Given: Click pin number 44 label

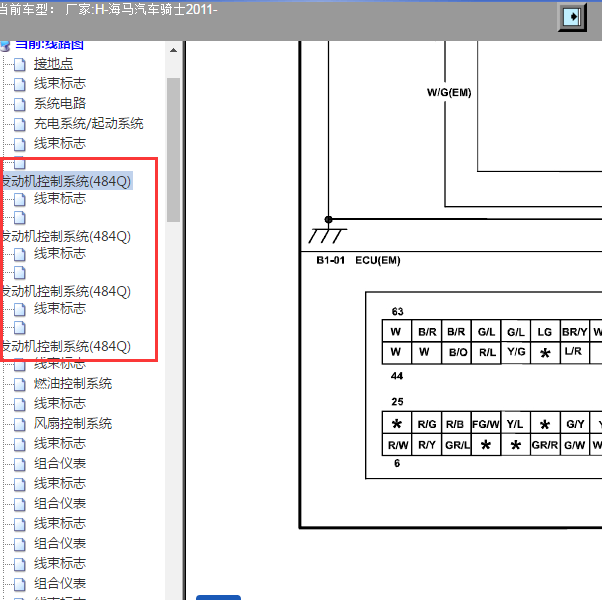Looking at the screenshot, I should (x=397, y=376).
